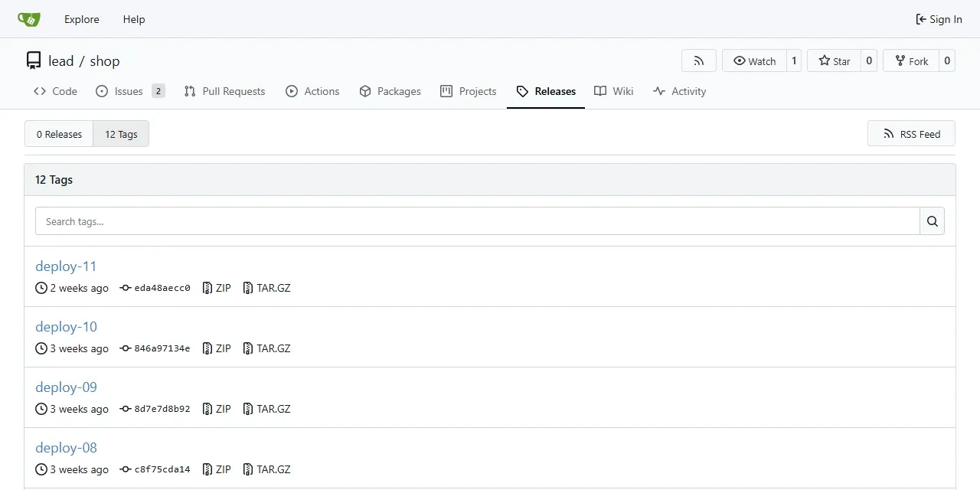Select the Releases tab
Viewport: 980px width, 490px height.
(x=546, y=91)
